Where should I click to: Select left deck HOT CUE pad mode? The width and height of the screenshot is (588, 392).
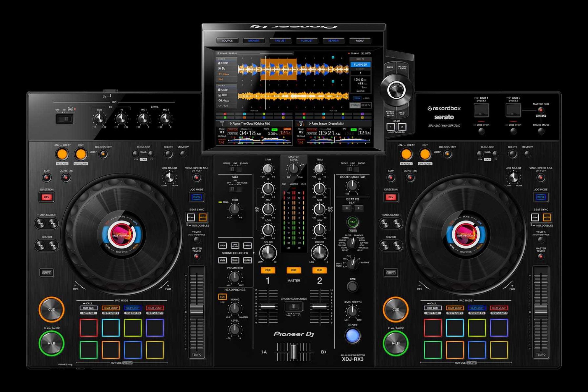point(88,308)
